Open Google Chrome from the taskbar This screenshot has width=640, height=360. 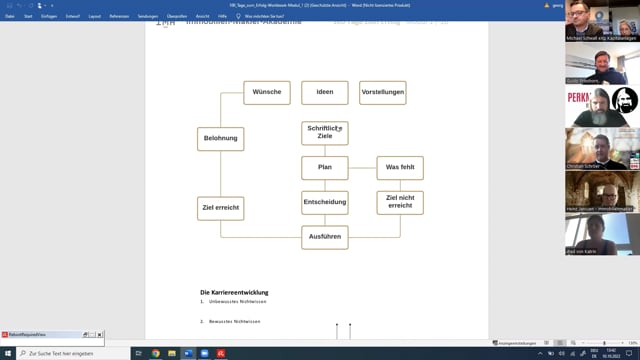(156, 353)
